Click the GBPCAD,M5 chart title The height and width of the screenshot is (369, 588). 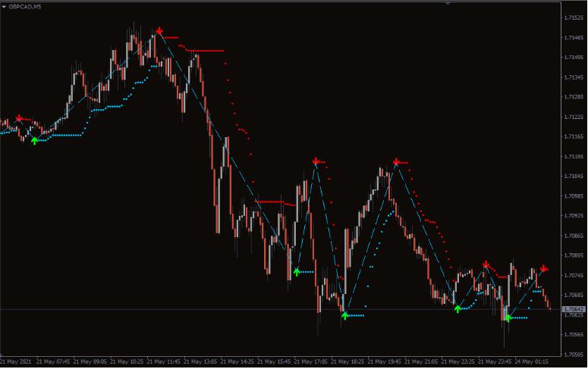[25, 7]
